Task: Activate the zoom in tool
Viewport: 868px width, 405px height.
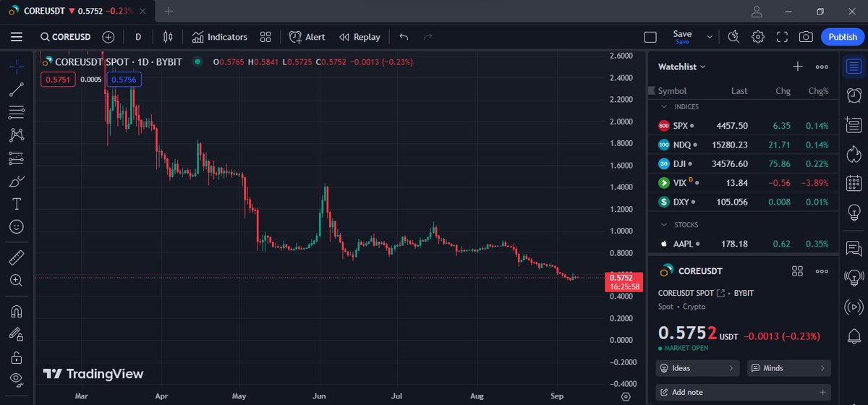Action: point(17,281)
